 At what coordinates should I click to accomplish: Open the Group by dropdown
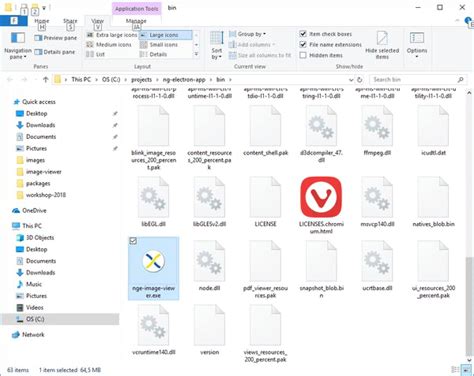[247, 34]
